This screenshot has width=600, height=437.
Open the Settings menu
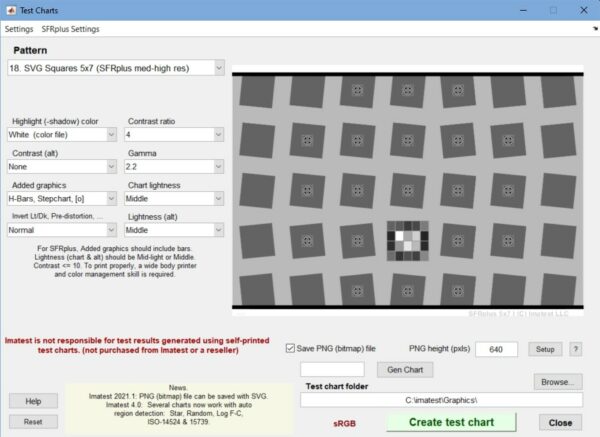[x=19, y=29]
